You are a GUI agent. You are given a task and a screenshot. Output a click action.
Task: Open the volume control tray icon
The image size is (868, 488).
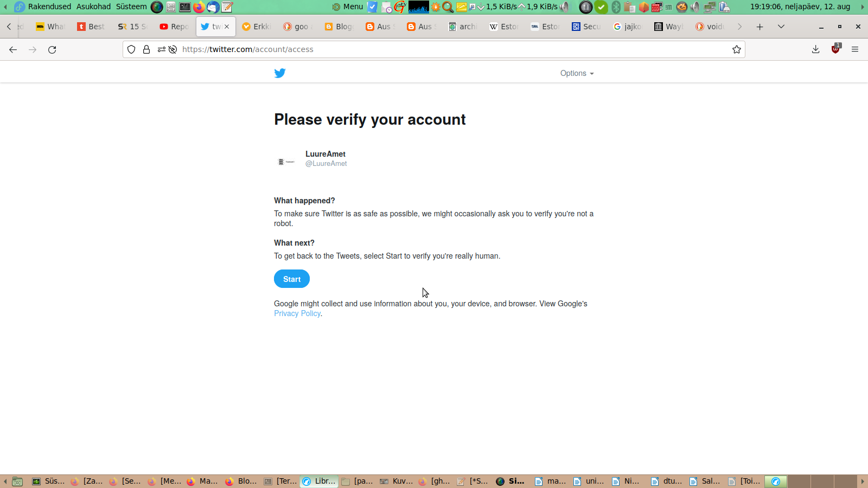695,7
